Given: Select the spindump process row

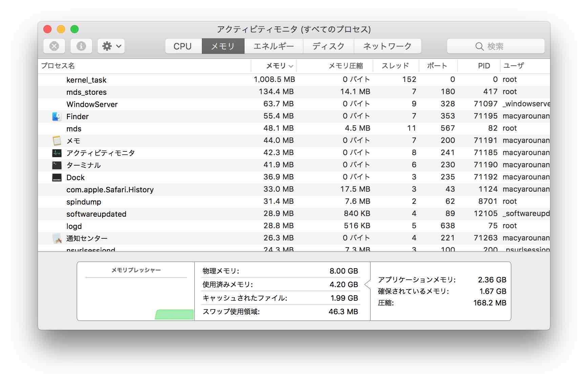Looking at the screenshot, I should (294, 201).
